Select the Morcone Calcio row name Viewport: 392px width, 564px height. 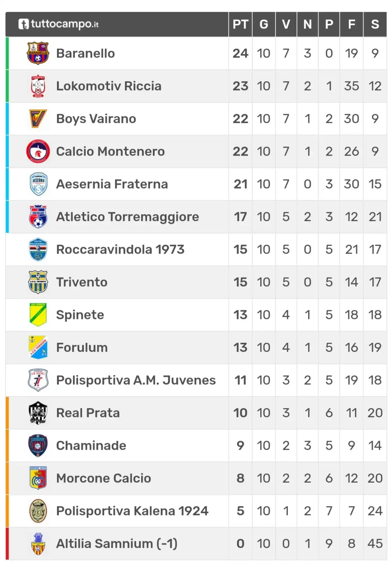tap(104, 478)
